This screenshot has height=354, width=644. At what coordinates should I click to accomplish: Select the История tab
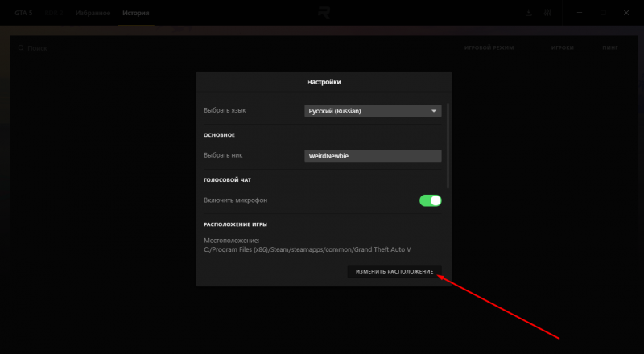135,14
